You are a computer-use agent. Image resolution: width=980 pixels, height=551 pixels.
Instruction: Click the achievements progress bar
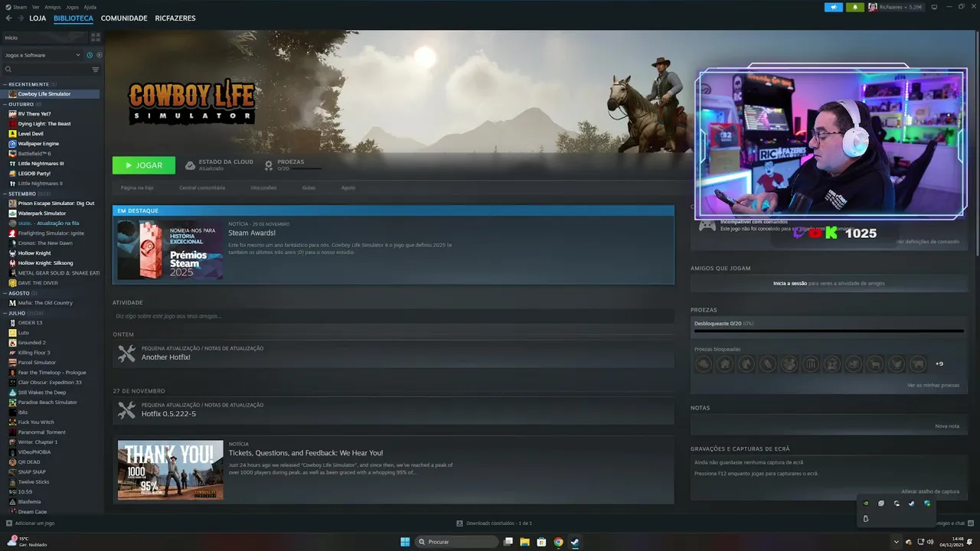829,331
